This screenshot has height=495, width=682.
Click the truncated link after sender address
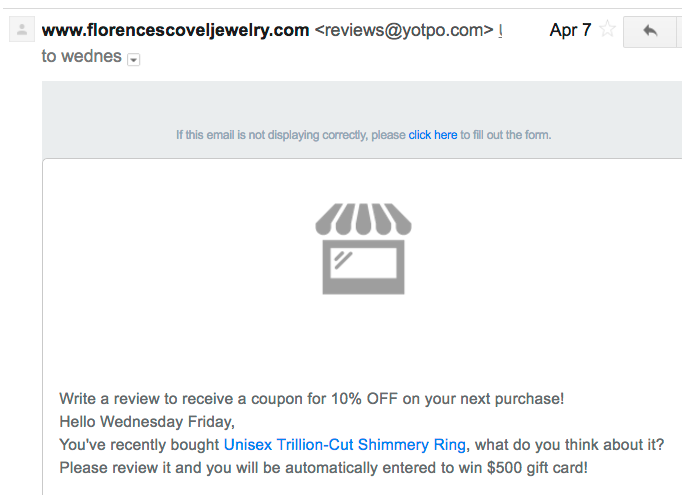pos(500,30)
